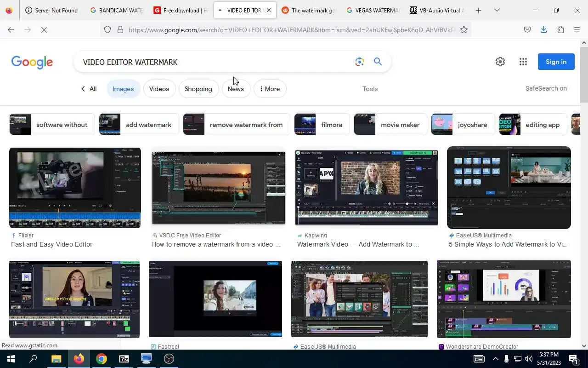List all tabs dropdown arrow

click(497, 10)
